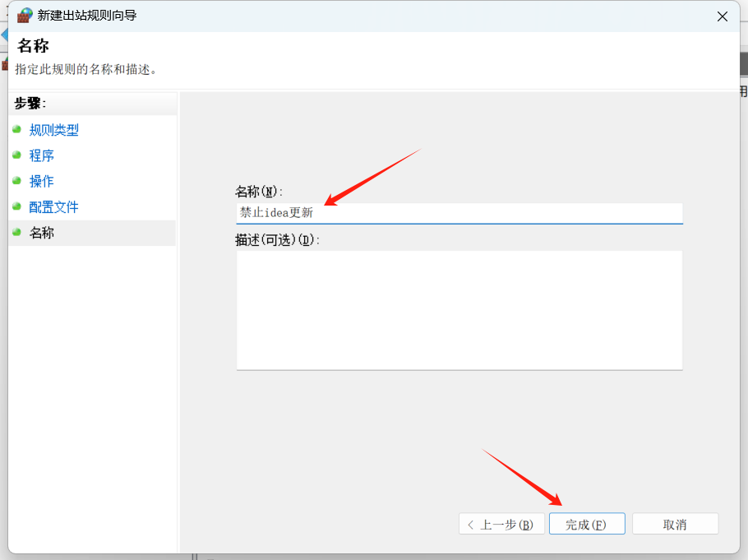Click the green bullet beside 名称 step

[x=17, y=233]
